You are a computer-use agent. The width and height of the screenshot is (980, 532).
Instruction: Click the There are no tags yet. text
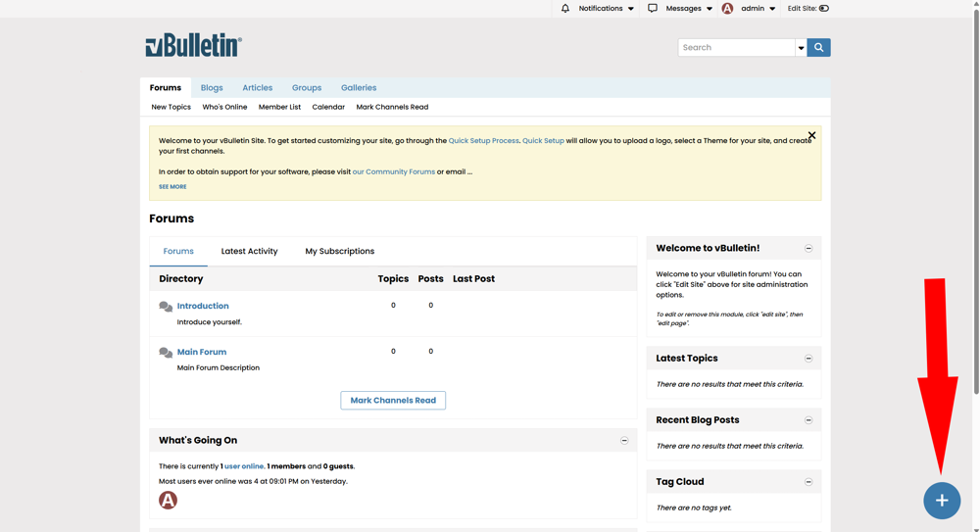[694, 508]
